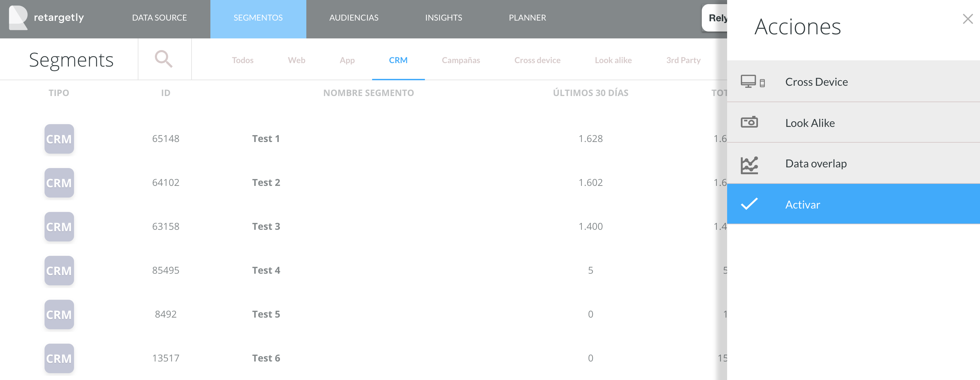Screen dimensions: 980x380
Task: Click the Look Alike camera icon
Action: 749,122
